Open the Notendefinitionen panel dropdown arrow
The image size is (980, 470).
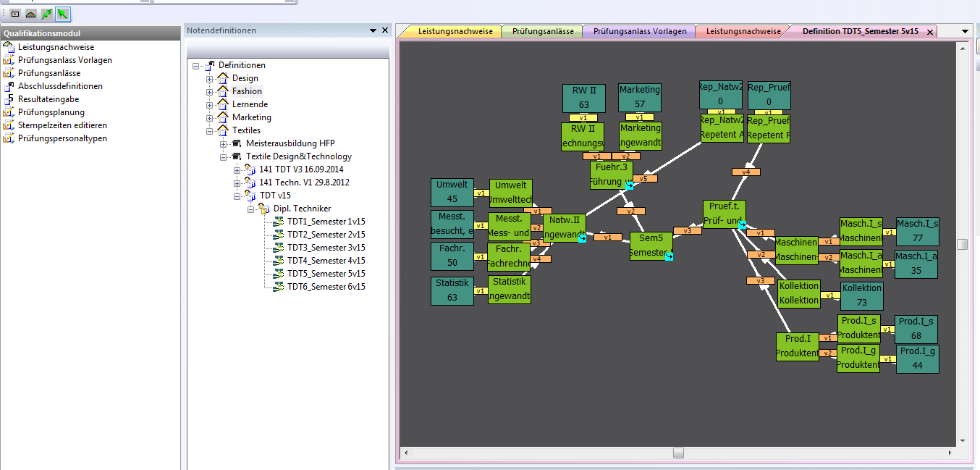373,30
